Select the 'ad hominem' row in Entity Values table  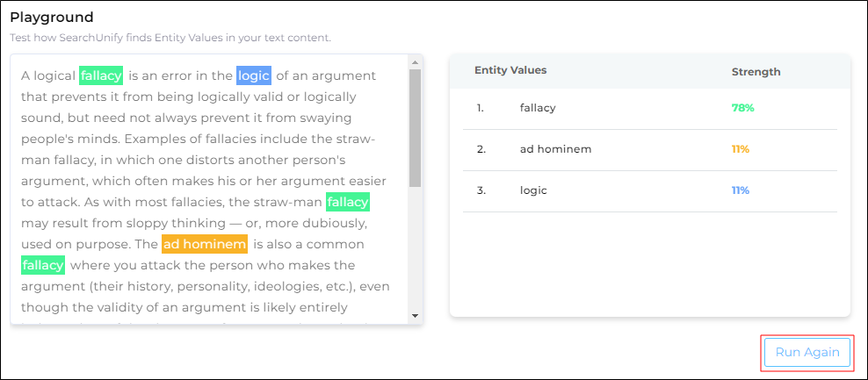pyautogui.click(x=555, y=149)
